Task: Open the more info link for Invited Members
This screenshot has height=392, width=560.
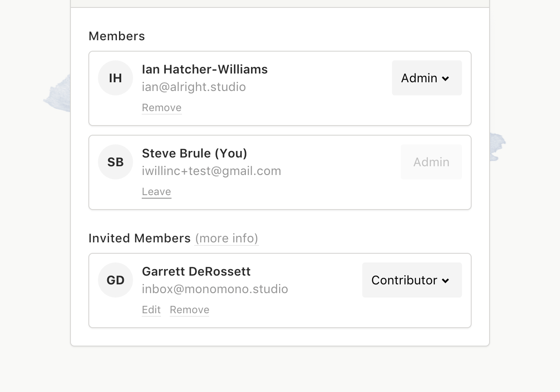Action: coord(227,238)
